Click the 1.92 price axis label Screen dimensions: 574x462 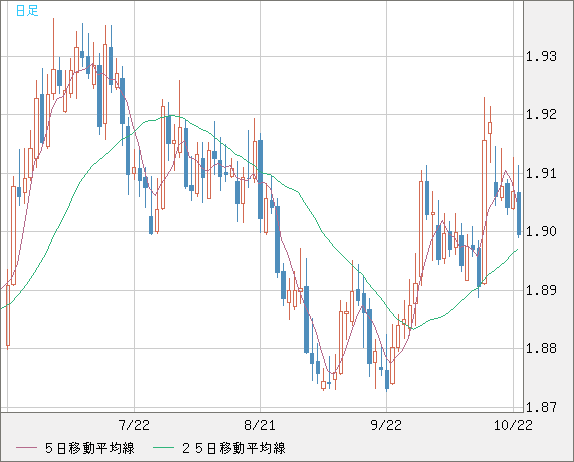tap(541, 115)
